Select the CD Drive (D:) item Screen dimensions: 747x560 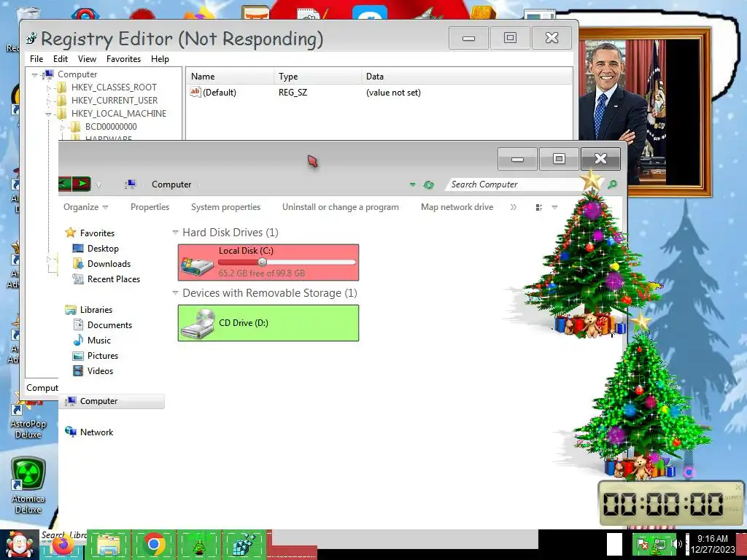click(268, 323)
